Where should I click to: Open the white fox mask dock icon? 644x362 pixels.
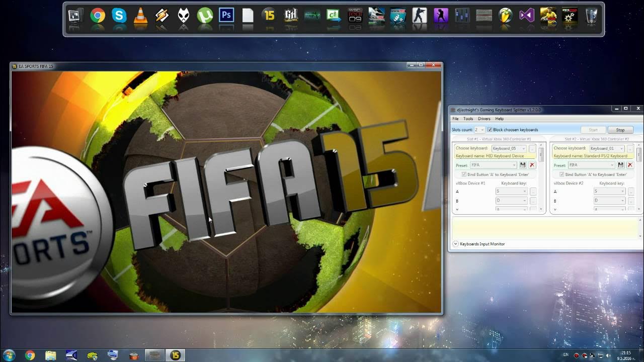[184, 16]
